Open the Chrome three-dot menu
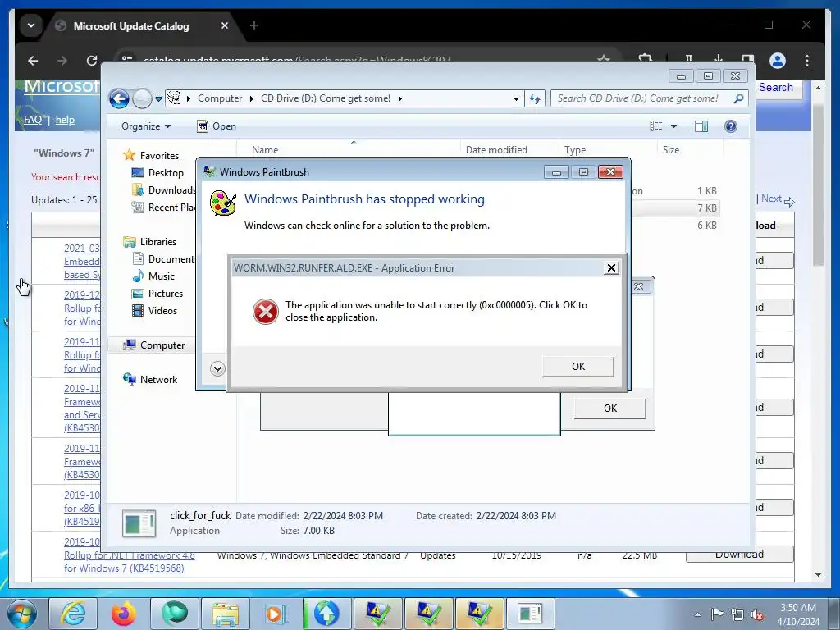Screen dimensions: 840x630 (x=807, y=61)
